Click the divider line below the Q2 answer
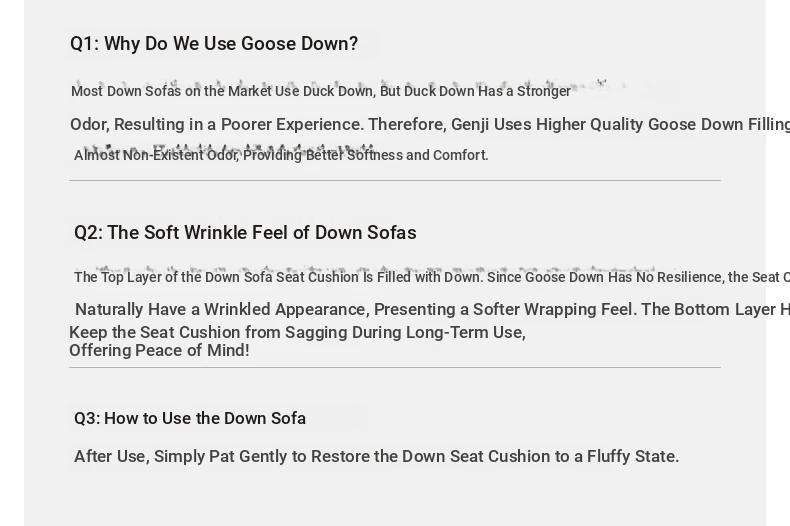Screen dimensions: 790x526 [x=395, y=367]
